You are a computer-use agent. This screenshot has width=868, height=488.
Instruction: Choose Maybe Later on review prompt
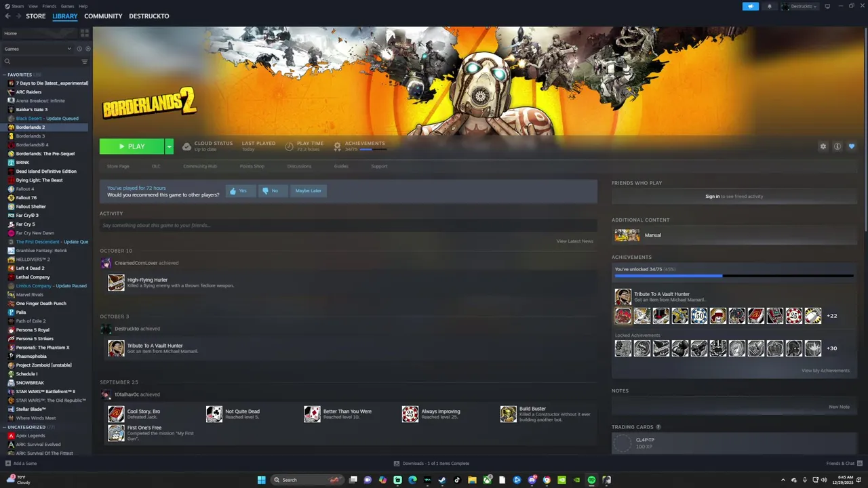(x=308, y=191)
